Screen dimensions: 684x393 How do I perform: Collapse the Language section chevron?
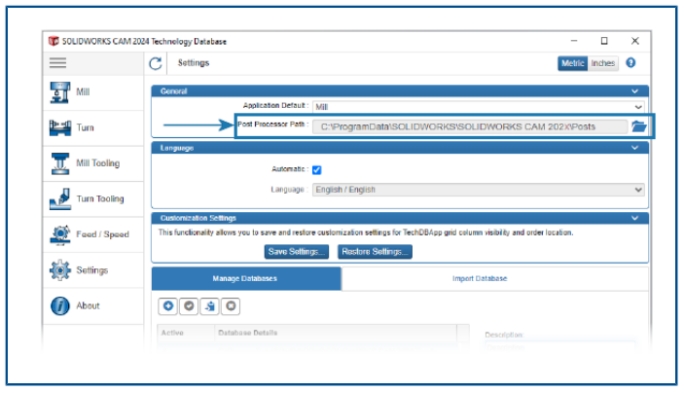click(635, 148)
